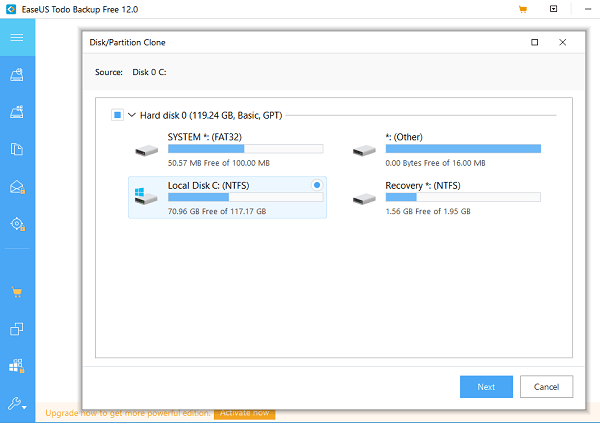The width and height of the screenshot is (600, 424).
Task: Select the *: (Other) partition label
Action: point(404,137)
